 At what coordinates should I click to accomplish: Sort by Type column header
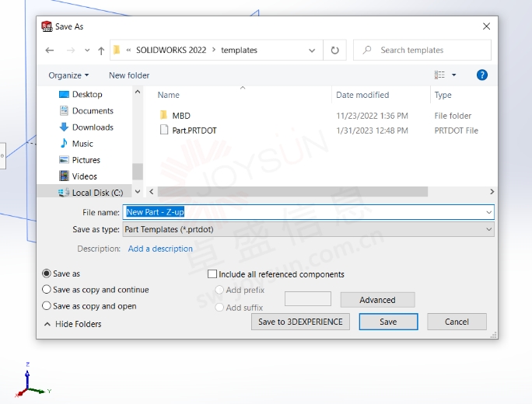443,95
